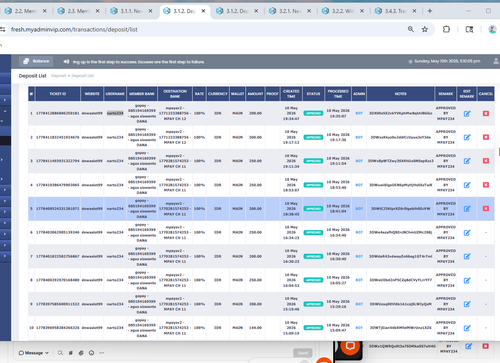Open the orange live chat bubble
Image resolution: width=500 pixels, height=363 pixels.
[350, 347]
